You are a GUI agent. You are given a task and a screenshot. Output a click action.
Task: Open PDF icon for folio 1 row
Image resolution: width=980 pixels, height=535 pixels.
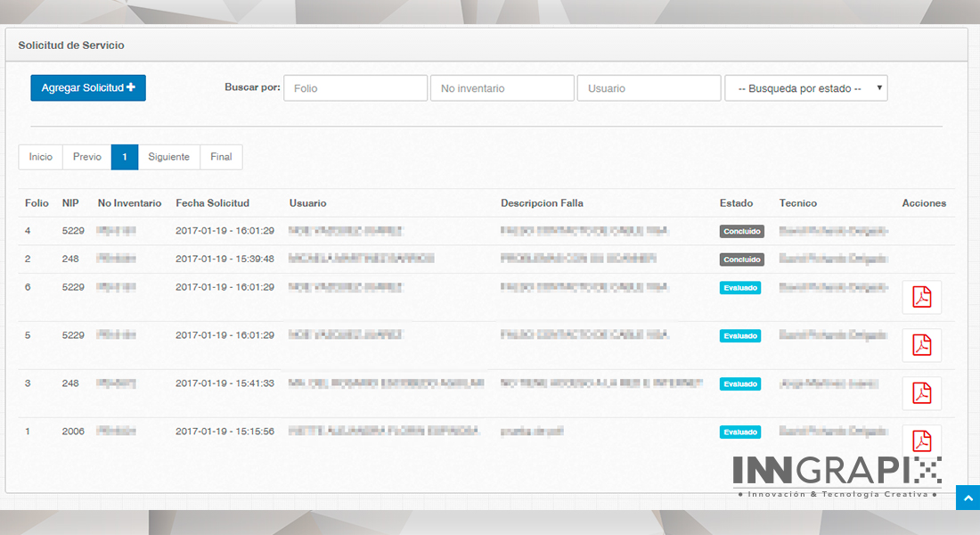921,440
